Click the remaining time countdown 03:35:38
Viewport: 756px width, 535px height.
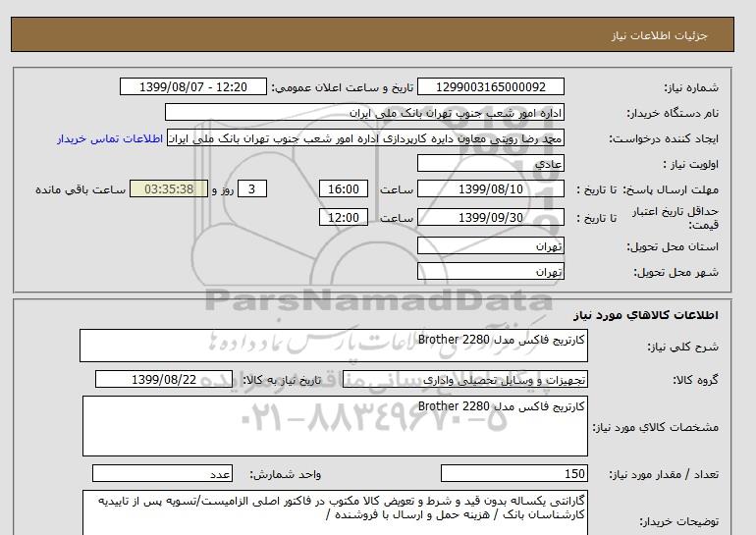[169, 188]
